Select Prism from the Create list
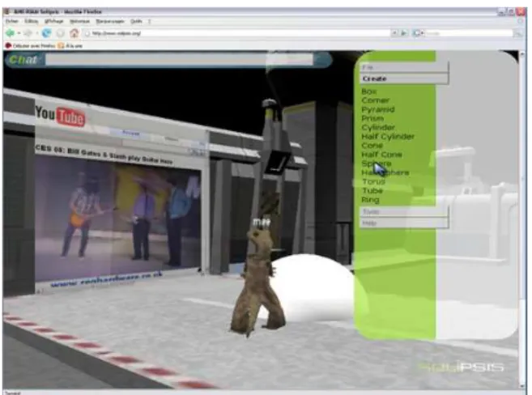 click(372, 118)
